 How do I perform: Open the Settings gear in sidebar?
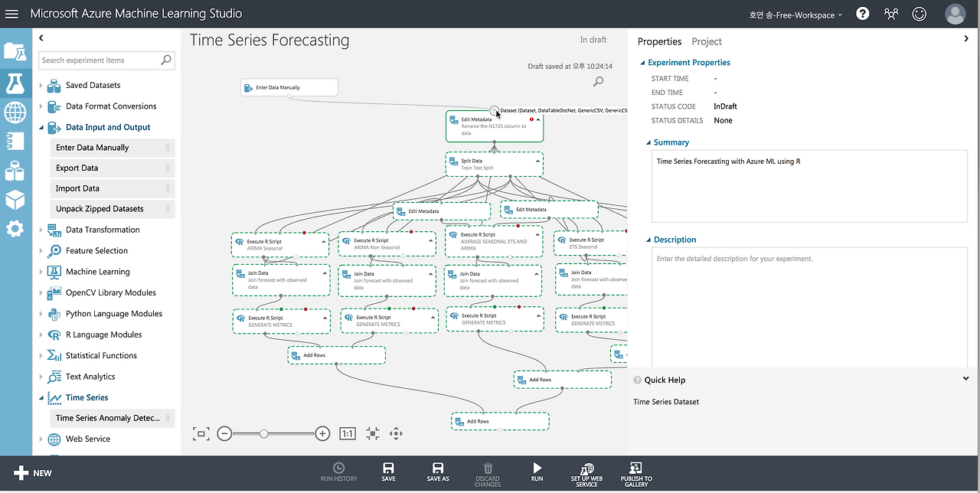pos(15,229)
